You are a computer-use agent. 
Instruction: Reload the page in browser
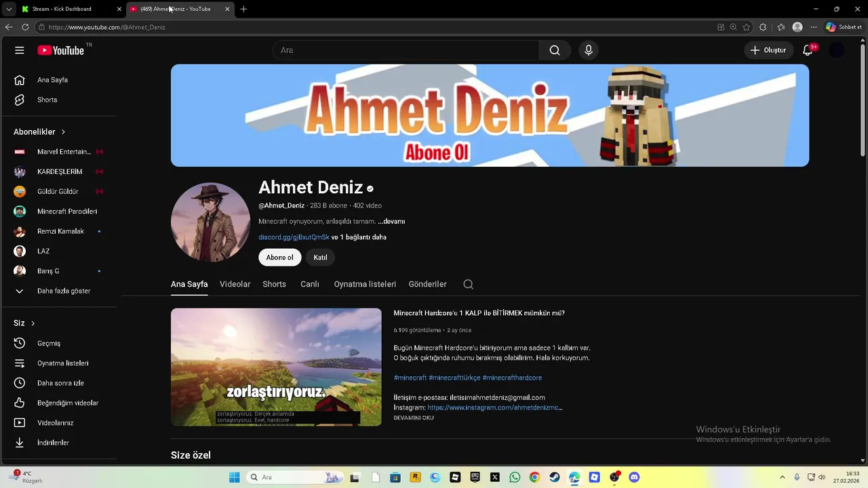(25, 27)
